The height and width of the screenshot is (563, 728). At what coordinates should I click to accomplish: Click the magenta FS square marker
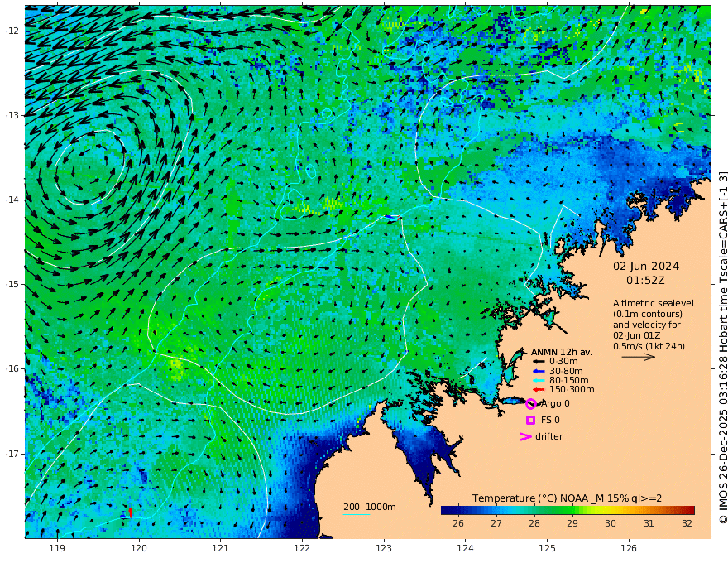tap(530, 420)
